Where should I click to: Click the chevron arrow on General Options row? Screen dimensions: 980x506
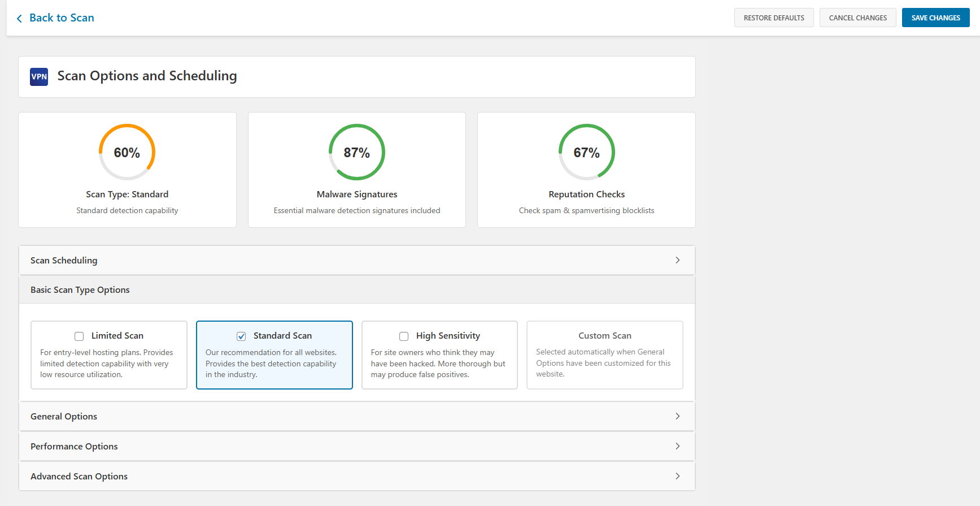click(678, 416)
